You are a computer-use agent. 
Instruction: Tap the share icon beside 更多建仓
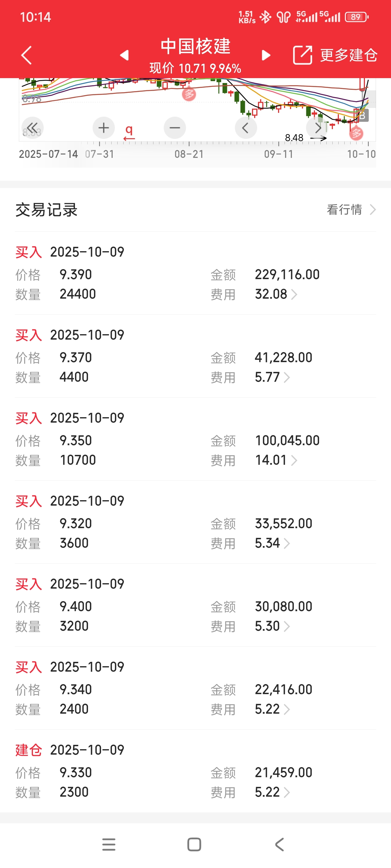click(x=302, y=55)
